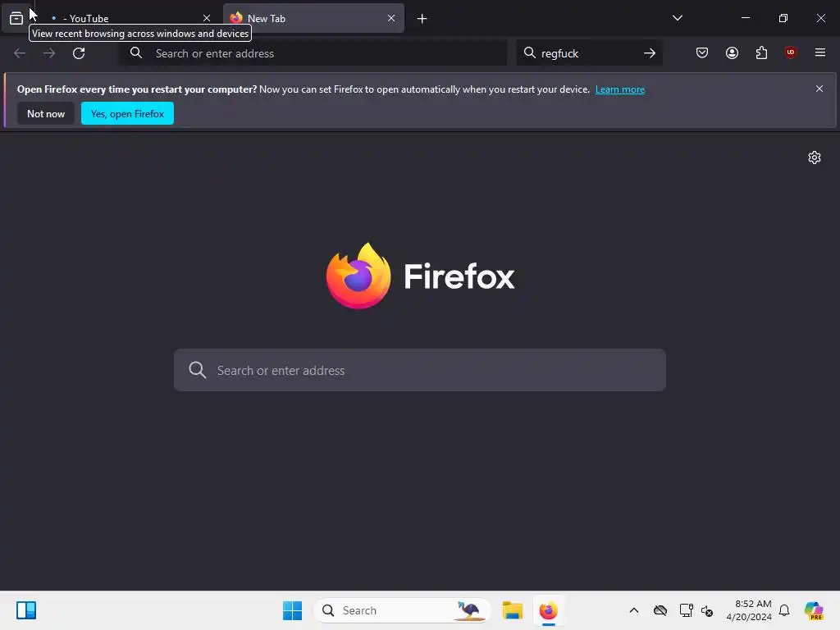Open the network display tray icon
840x630 pixels.
pos(686,610)
